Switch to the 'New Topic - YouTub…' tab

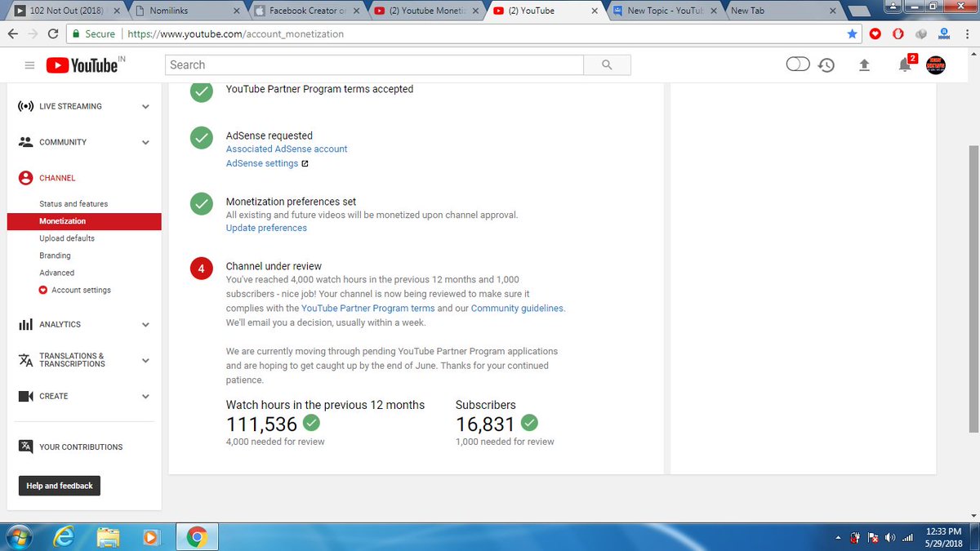click(666, 11)
